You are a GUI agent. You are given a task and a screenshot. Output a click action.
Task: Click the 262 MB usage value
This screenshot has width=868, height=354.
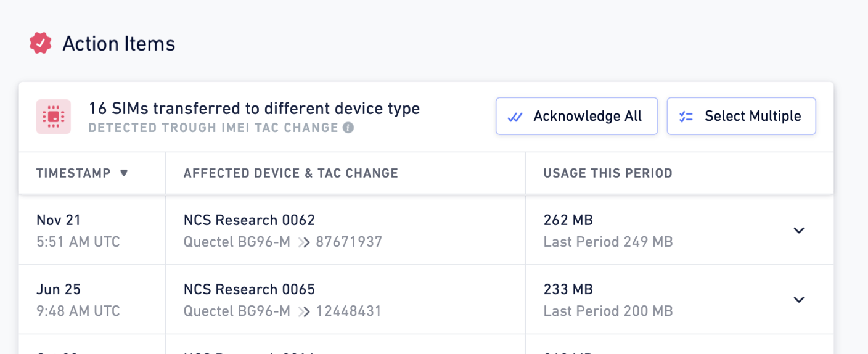click(568, 220)
